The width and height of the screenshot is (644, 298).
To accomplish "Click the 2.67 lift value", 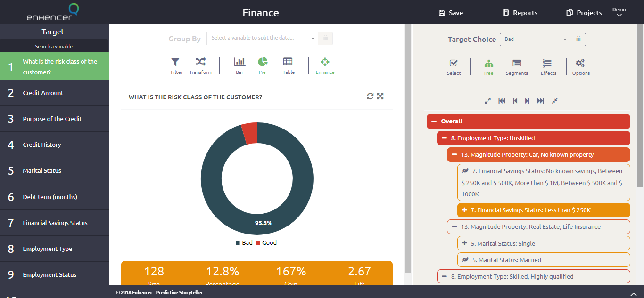I will click(359, 272).
